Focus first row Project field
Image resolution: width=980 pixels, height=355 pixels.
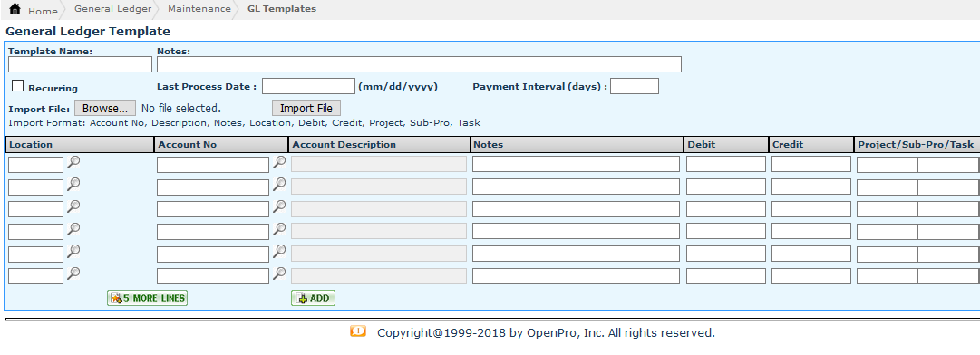coord(887,165)
